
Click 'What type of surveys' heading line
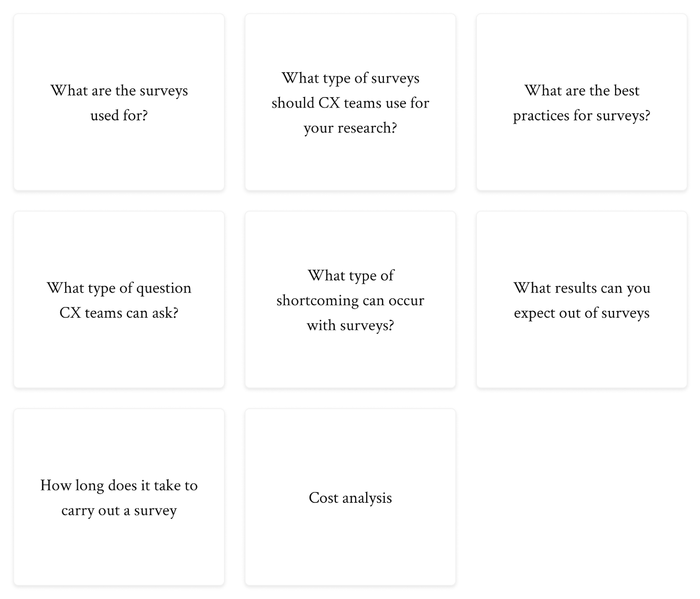point(350,78)
